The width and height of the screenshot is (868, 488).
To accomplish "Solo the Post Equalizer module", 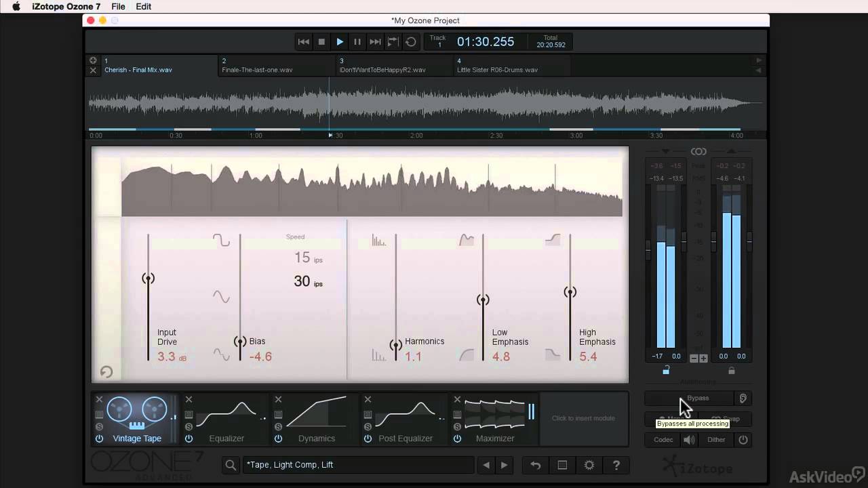I will (x=368, y=426).
